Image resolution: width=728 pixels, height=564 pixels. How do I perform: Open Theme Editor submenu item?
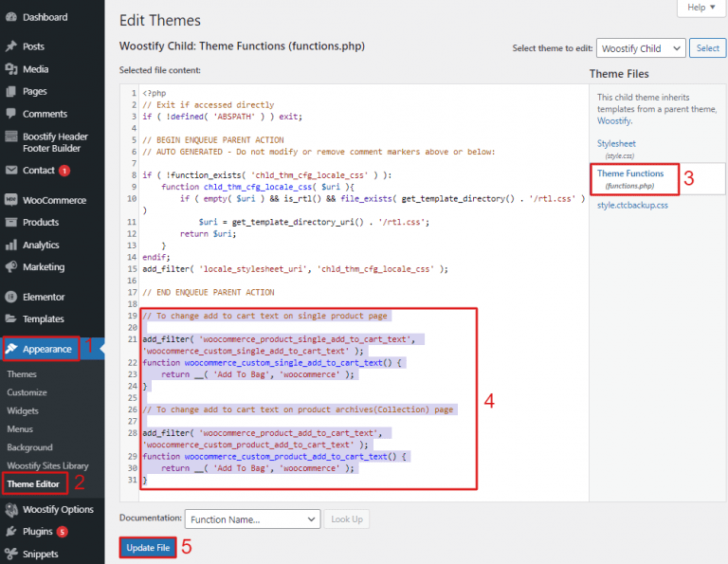click(33, 484)
